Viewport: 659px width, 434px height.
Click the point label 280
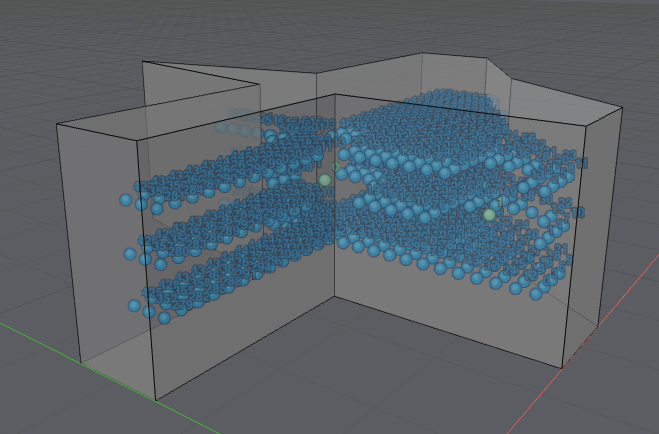179,252
